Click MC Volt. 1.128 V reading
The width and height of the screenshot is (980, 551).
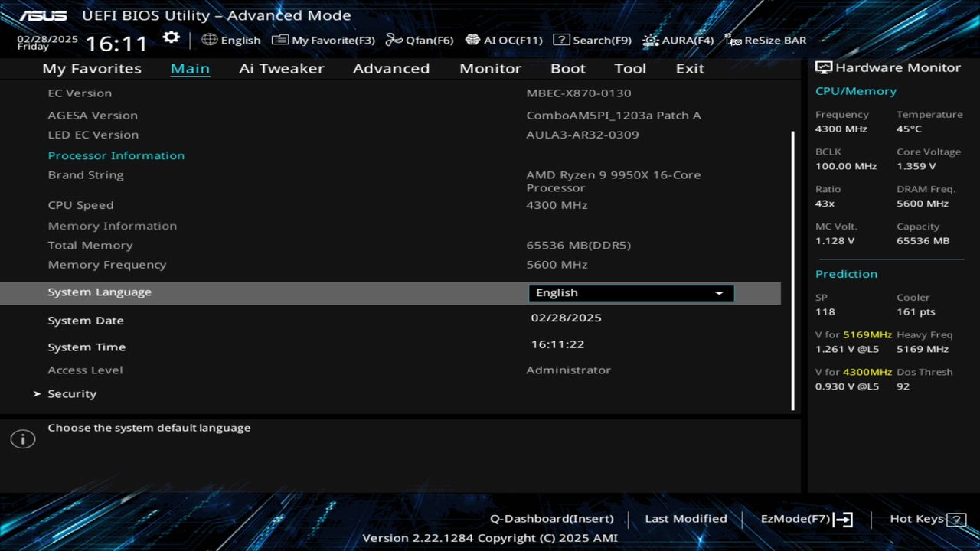835,241
